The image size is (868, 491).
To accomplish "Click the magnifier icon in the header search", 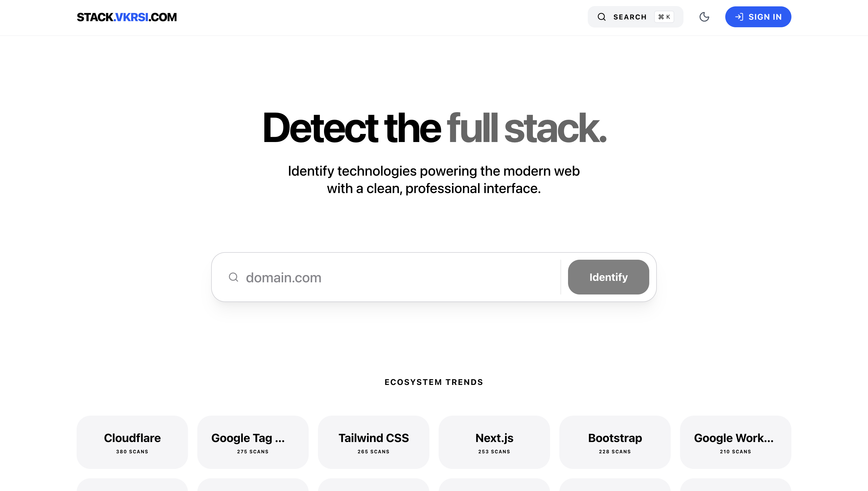I will point(601,17).
